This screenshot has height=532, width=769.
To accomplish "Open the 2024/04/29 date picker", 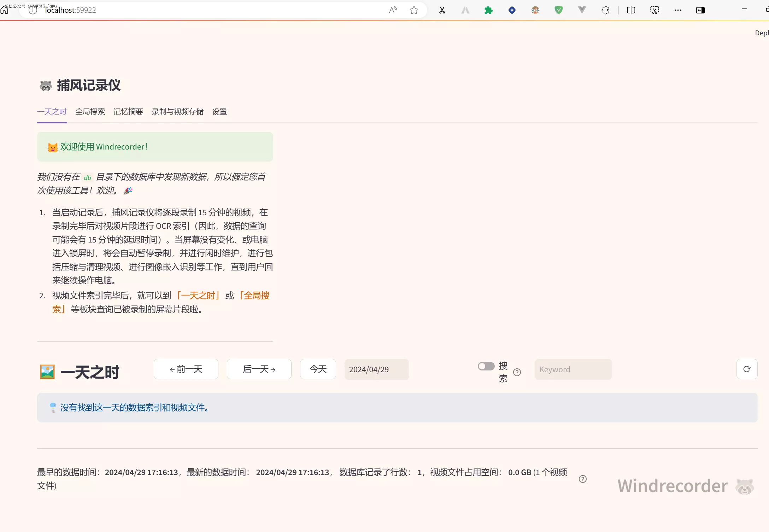I will point(376,369).
